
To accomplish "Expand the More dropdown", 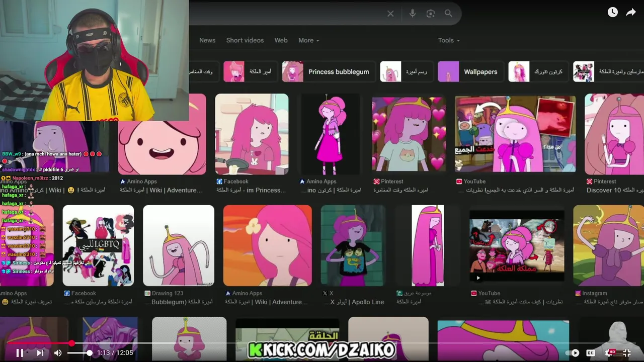I will [x=308, y=40].
